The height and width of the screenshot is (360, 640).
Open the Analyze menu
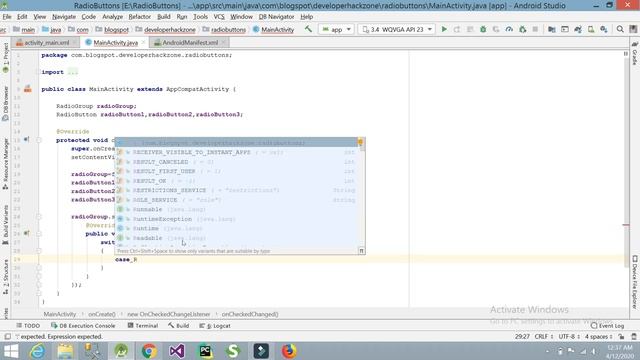(x=112, y=17)
